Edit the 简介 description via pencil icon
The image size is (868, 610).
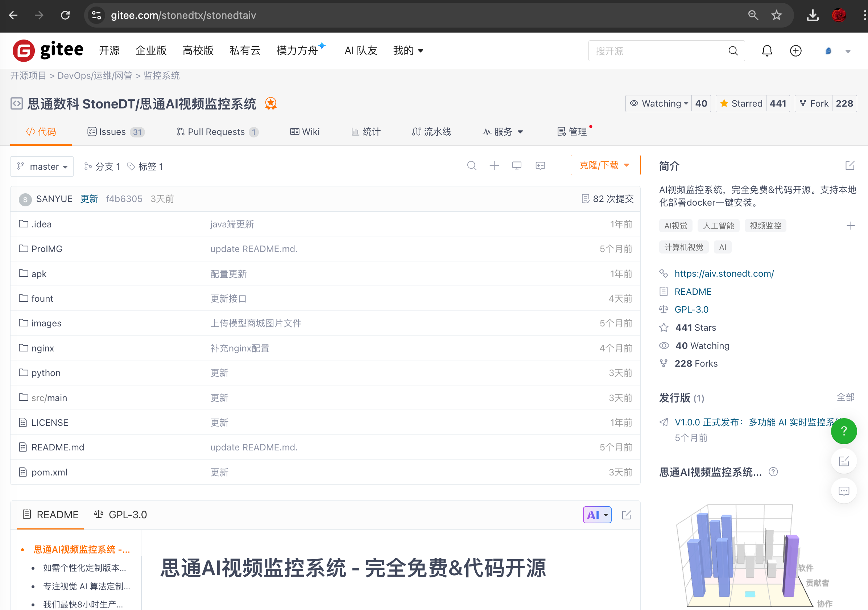click(850, 166)
